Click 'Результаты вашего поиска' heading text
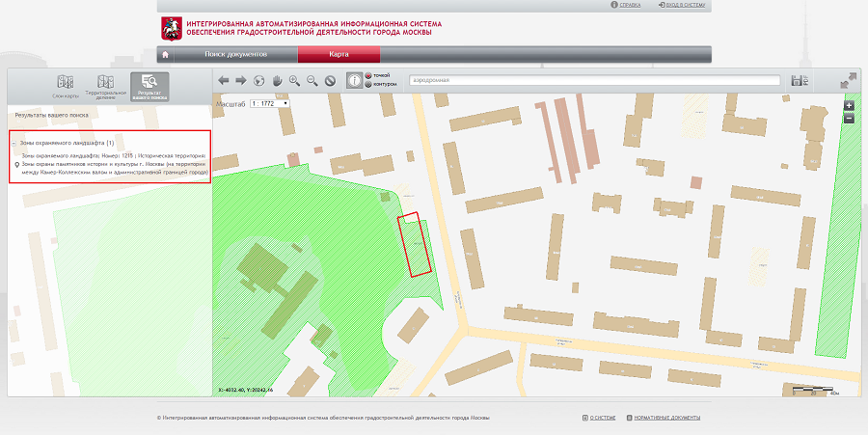Image resolution: width=868 pixels, height=435 pixels. coord(51,115)
